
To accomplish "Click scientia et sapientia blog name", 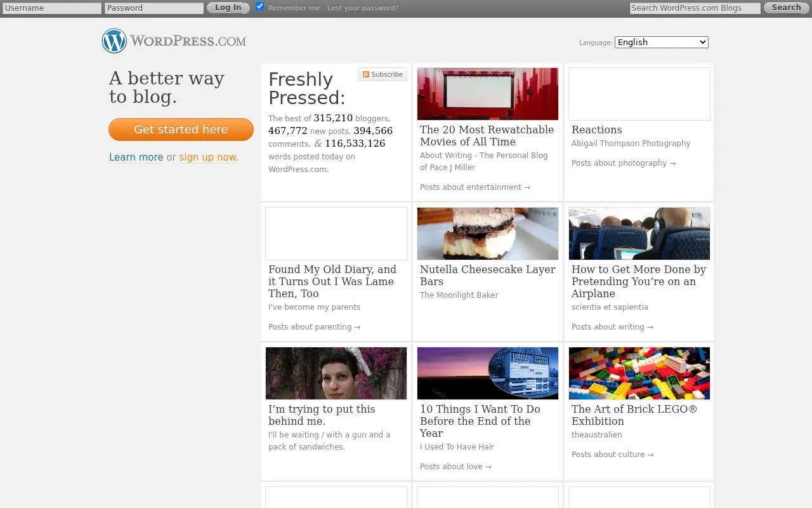I will point(610,307).
